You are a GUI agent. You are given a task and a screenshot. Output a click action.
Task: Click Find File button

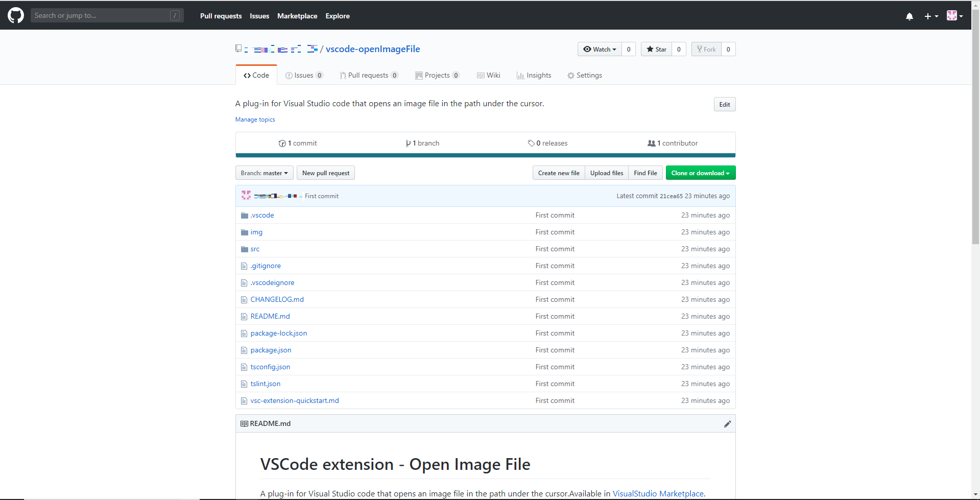coord(646,173)
